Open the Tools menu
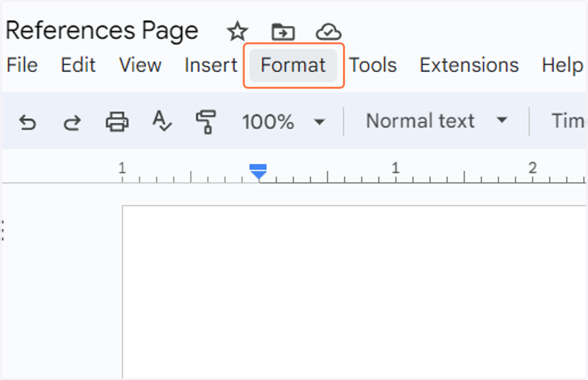Screen dimensions: 588x380 pyautogui.click(x=373, y=65)
